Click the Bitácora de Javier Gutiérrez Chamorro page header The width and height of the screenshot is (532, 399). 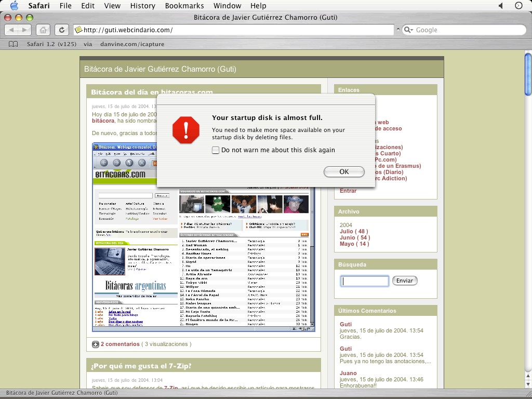pos(160,69)
